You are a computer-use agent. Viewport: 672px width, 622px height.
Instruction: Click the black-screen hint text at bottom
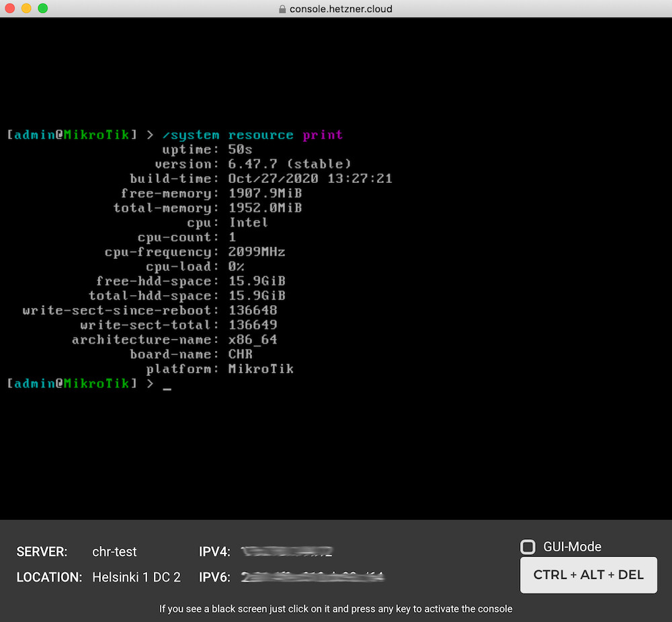(335, 609)
